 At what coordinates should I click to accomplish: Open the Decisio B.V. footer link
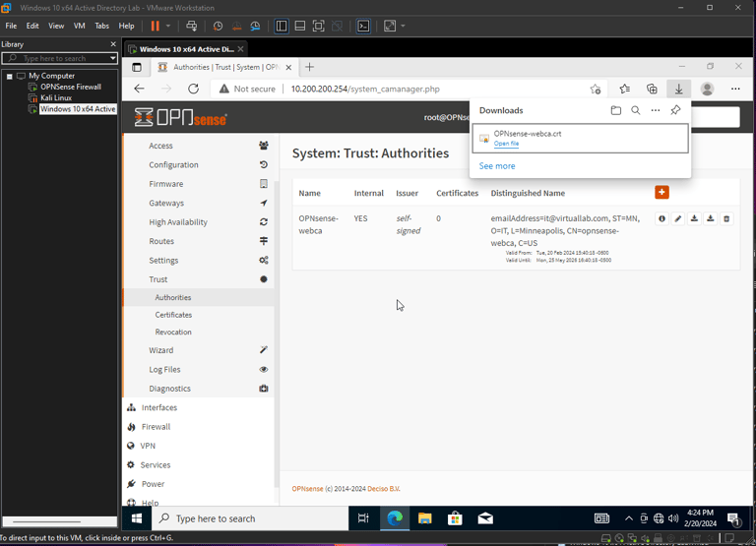[x=383, y=489]
